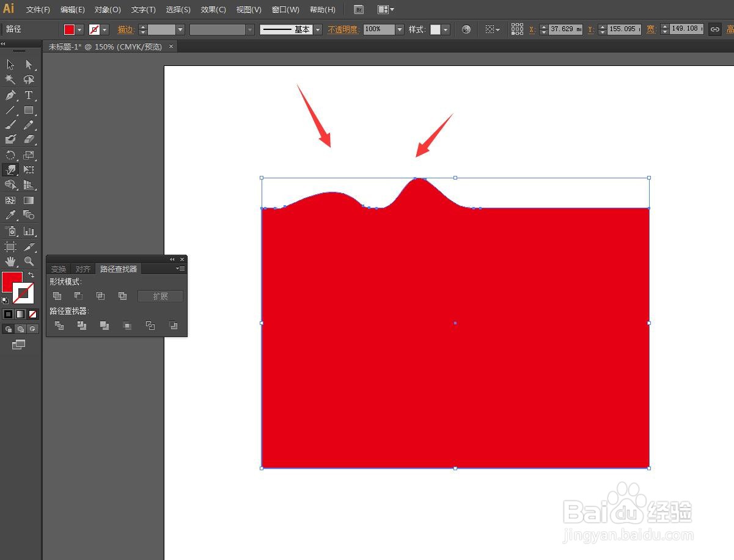Viewport: 734px width, 560px height.
Task: Enable Draw Inside mode
Action: (33, 329)
